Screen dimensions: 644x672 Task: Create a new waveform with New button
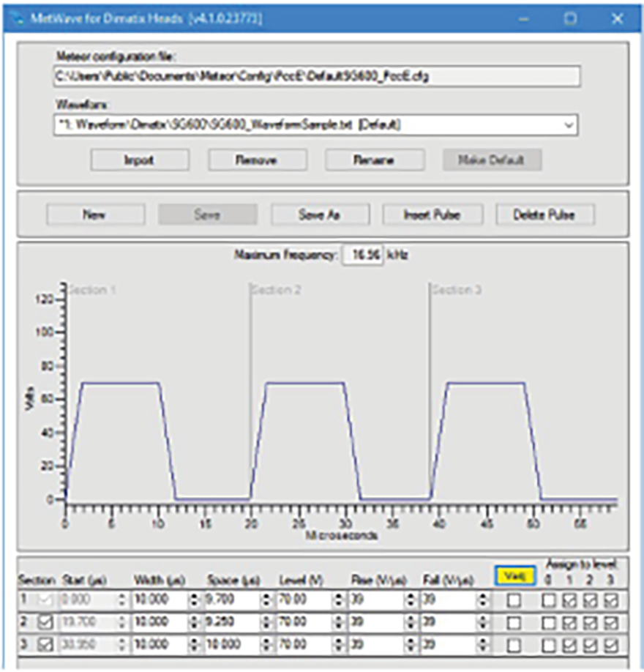coord(96,214)
